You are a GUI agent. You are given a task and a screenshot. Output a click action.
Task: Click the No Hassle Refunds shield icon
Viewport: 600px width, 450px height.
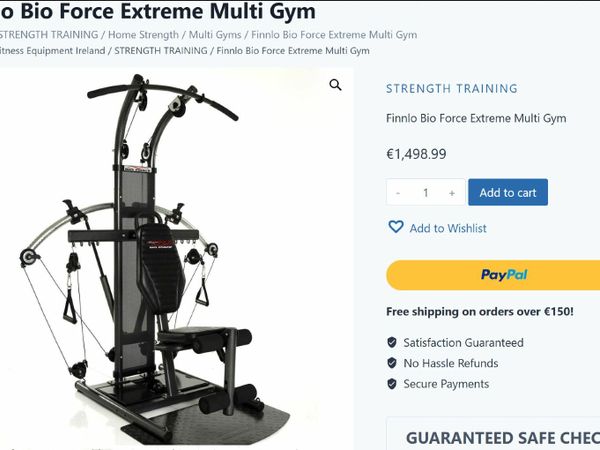click(392, 363)
